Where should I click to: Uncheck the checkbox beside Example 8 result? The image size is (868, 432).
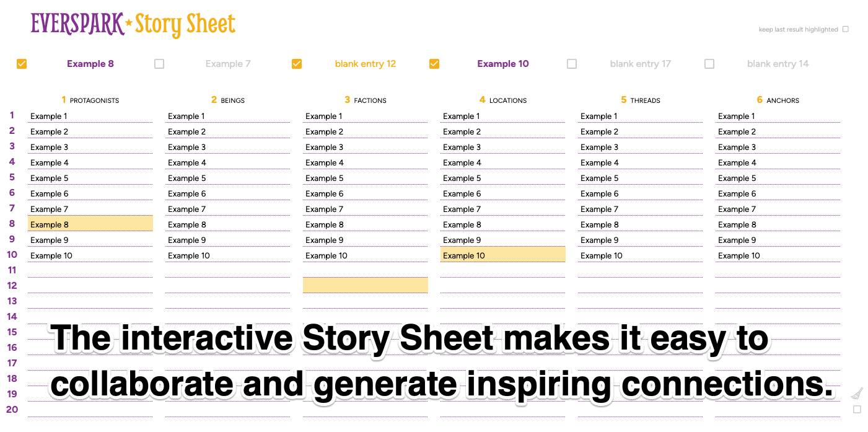tap(22, 64)
